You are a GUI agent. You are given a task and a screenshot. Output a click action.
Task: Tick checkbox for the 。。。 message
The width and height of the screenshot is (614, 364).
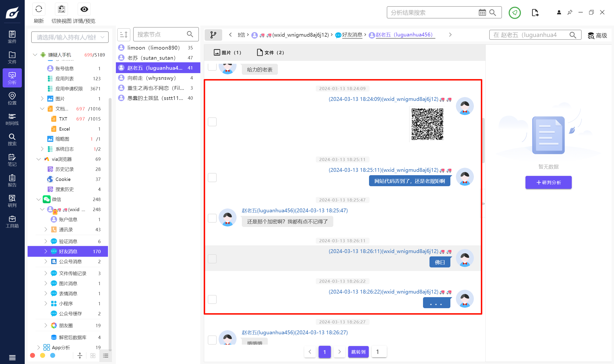[212, 299]
